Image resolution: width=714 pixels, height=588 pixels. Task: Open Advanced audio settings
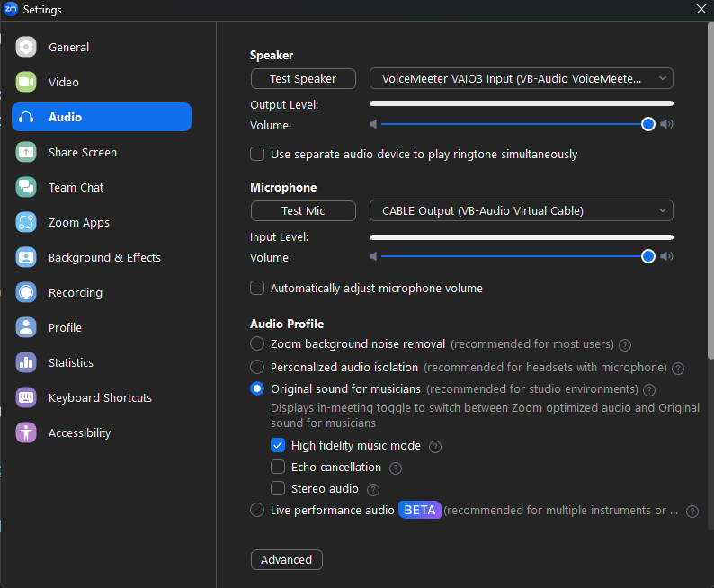pyautogui.click(x=286, y=559)
